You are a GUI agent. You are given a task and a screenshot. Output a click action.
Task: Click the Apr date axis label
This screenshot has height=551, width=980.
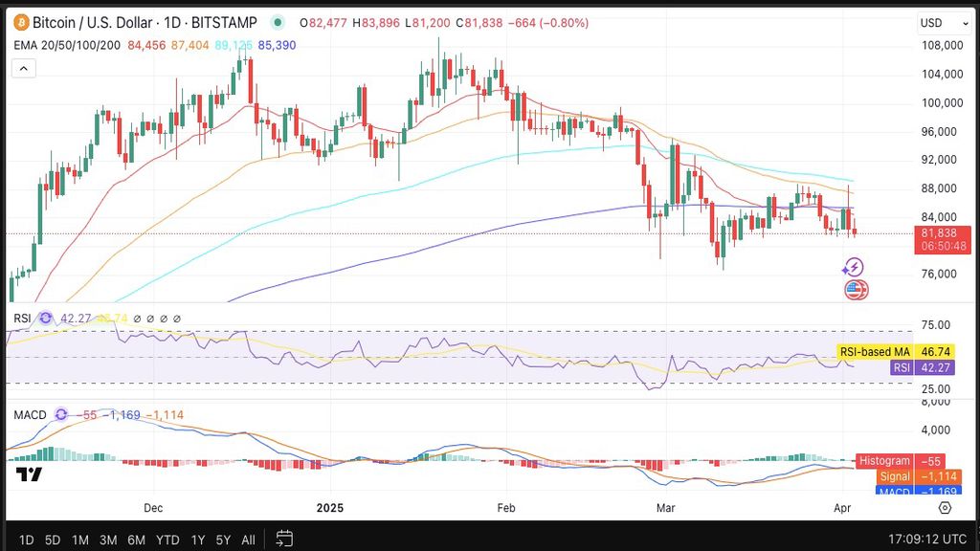(842, 508)
